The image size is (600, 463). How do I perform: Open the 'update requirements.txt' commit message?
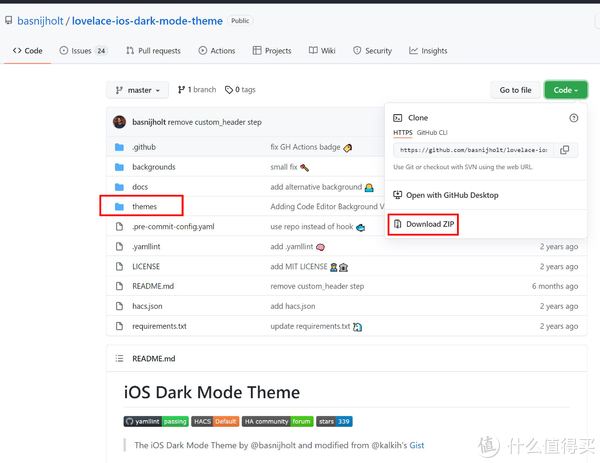click(x=310, y=326)
